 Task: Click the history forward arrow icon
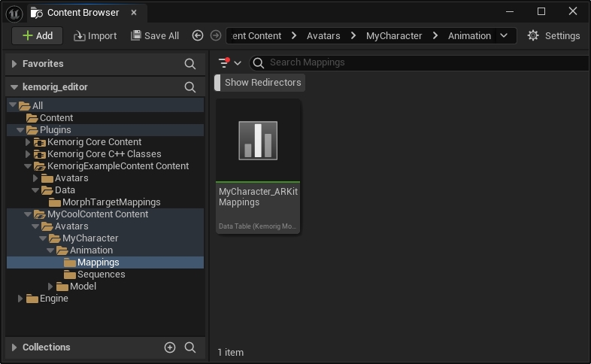tap(216, 36)
